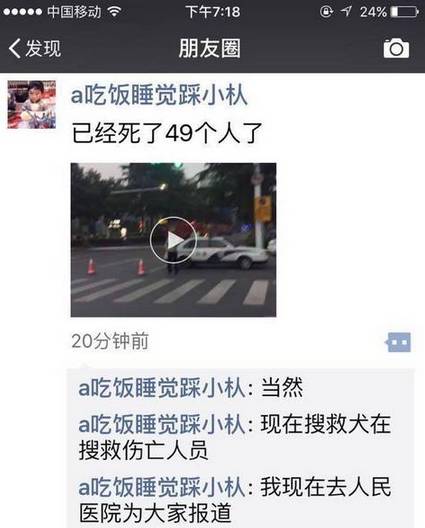
Task: Tap commenter name beside 当然
Action: click(x=162, y=388)
